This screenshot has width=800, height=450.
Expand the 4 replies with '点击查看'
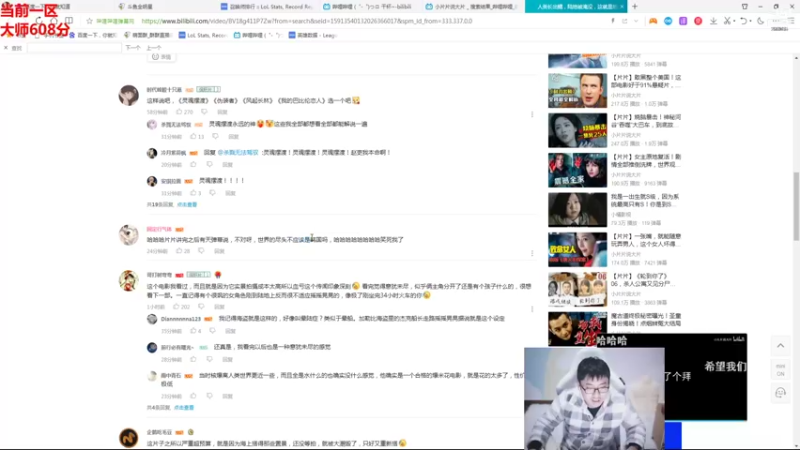click(x=184, y=408)
